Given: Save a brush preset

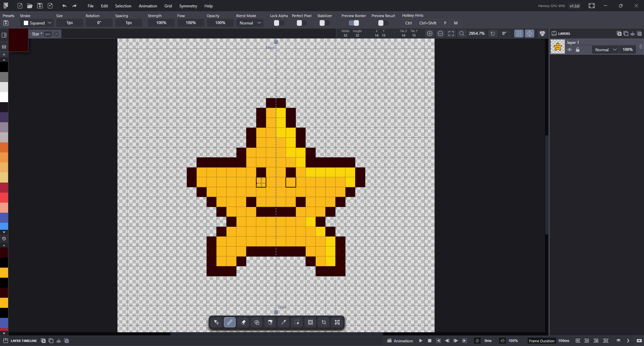Looking at the screenshot, I should tap(6, 23).
